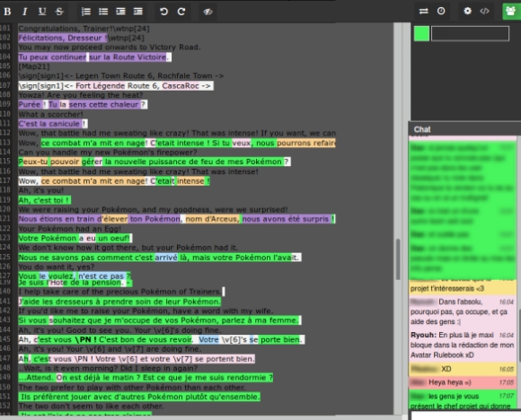Toggle the green users panel button
Image resolution: width=521 pixels, height=420 pixels.
click(x=511, y=12)
